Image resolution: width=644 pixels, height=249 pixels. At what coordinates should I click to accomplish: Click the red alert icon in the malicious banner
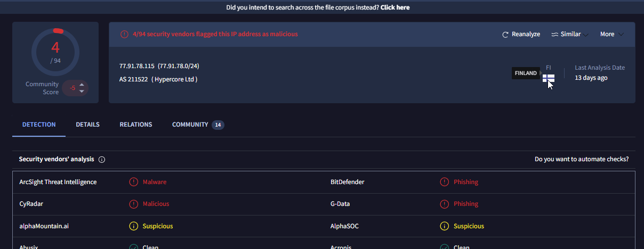(x=124, y=34)
